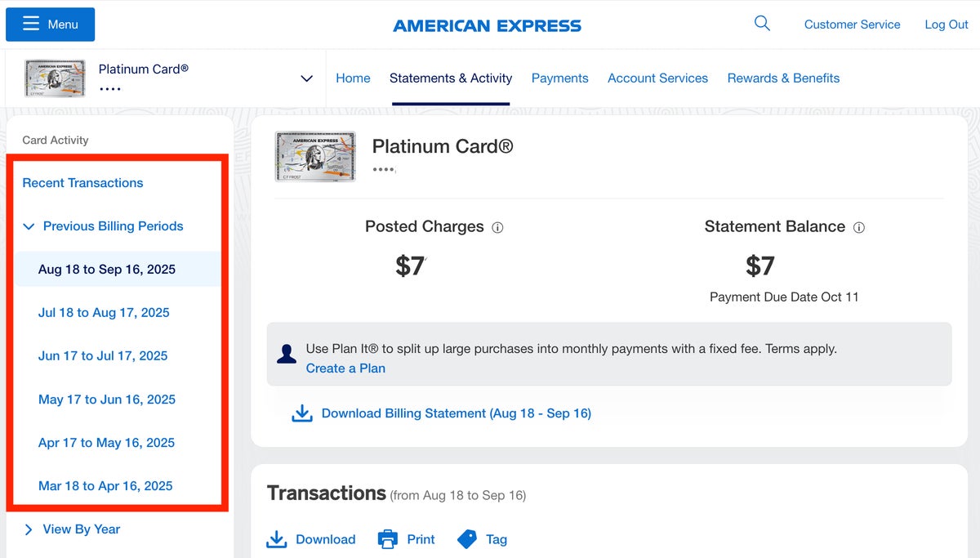Click the search magnifier icon
The height and width of the screenshot is (558, 980).
point(762,24)
